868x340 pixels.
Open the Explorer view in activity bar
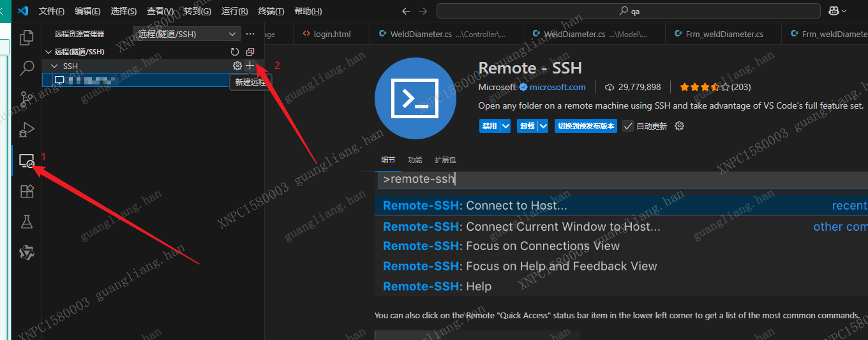coord(27,38)
